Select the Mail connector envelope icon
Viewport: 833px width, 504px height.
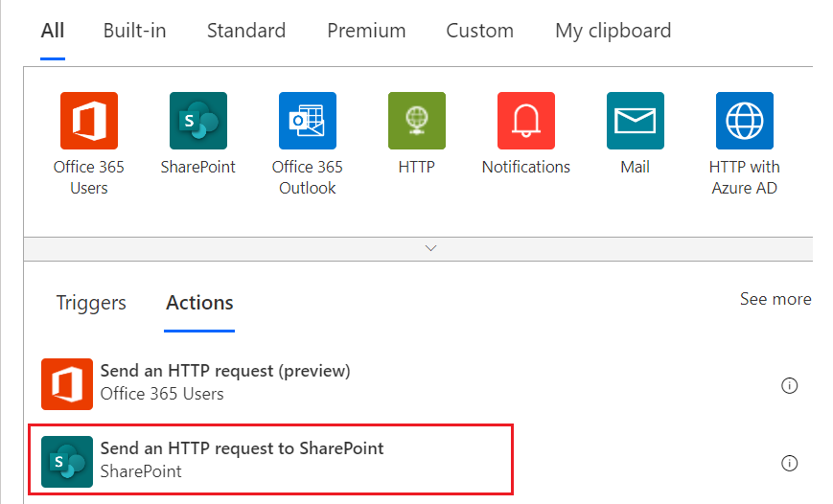636,121
